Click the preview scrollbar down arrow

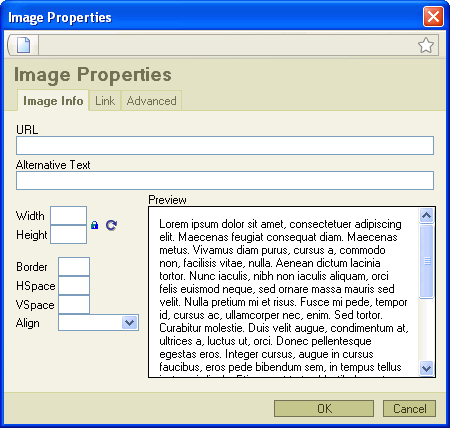426,368
